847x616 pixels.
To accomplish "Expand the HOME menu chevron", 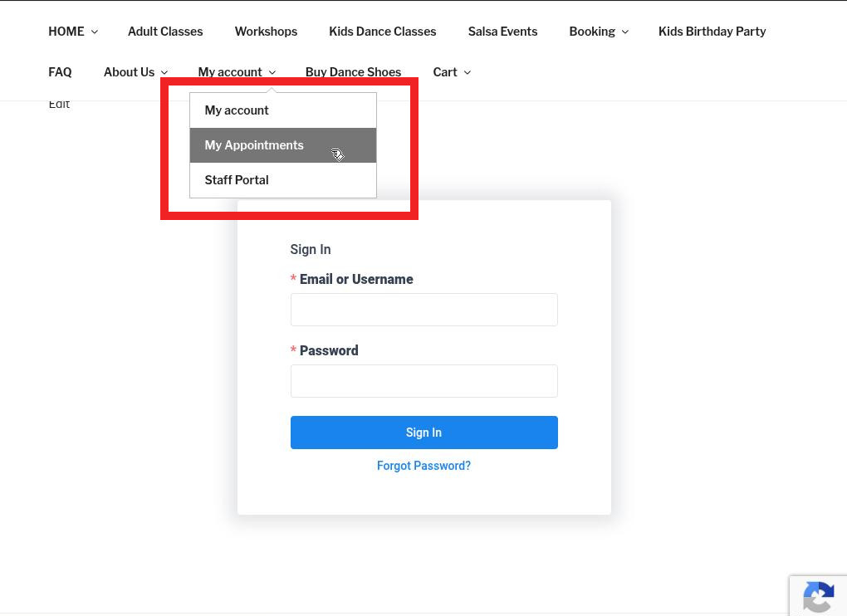I will click(94, 32).
